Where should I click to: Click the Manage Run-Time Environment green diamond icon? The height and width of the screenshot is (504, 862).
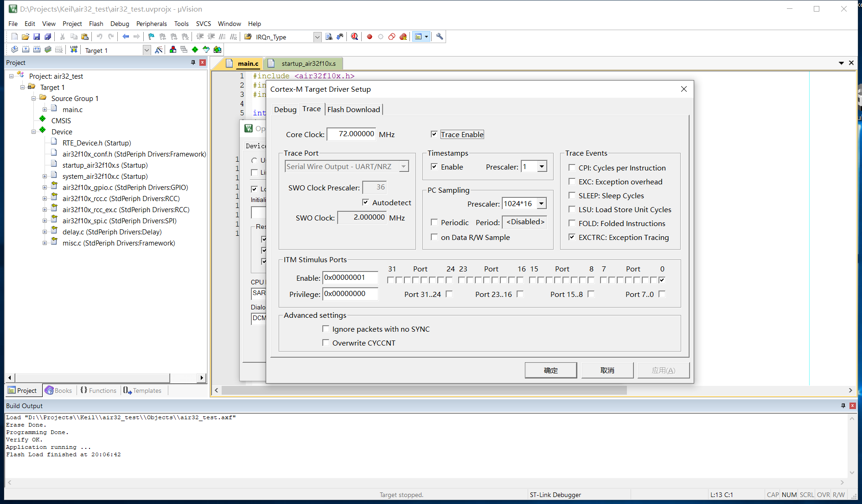tap(195, 50)
